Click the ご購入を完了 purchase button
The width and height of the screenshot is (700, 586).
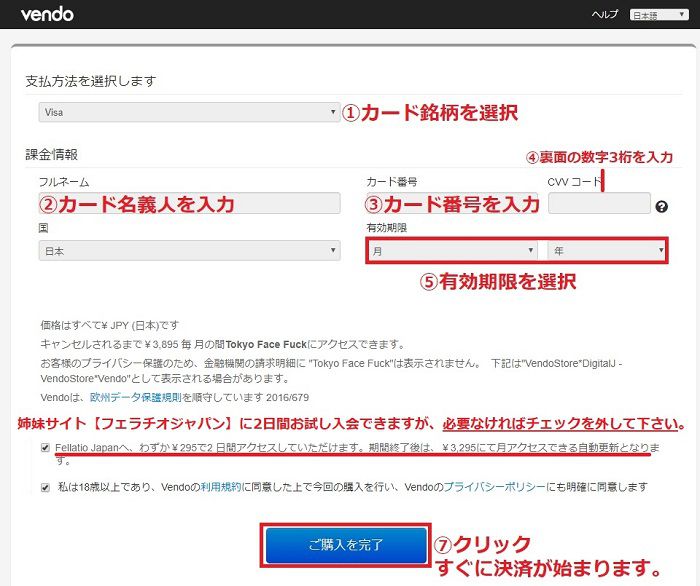coord(346,545)
